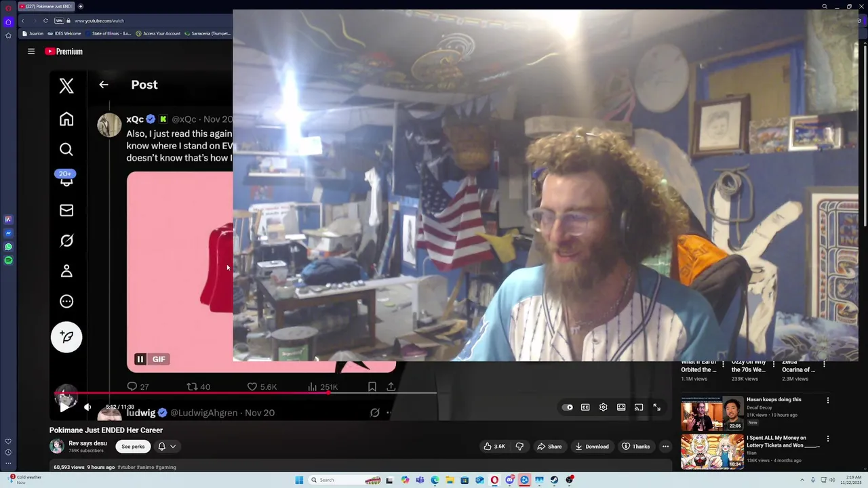The height and width of the screenshot is (488, 868).
Task: Open a new browser tab
Action: click(x=81, y=6)
